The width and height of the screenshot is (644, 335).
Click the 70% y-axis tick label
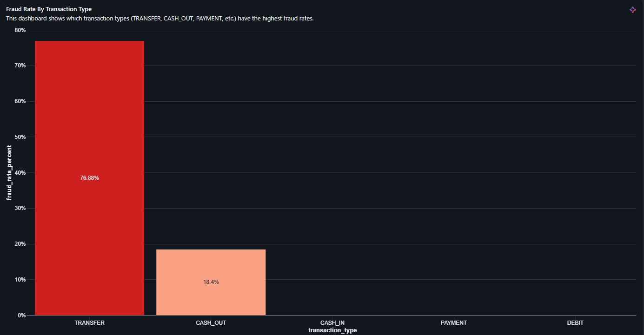click(x=20, y=66)
